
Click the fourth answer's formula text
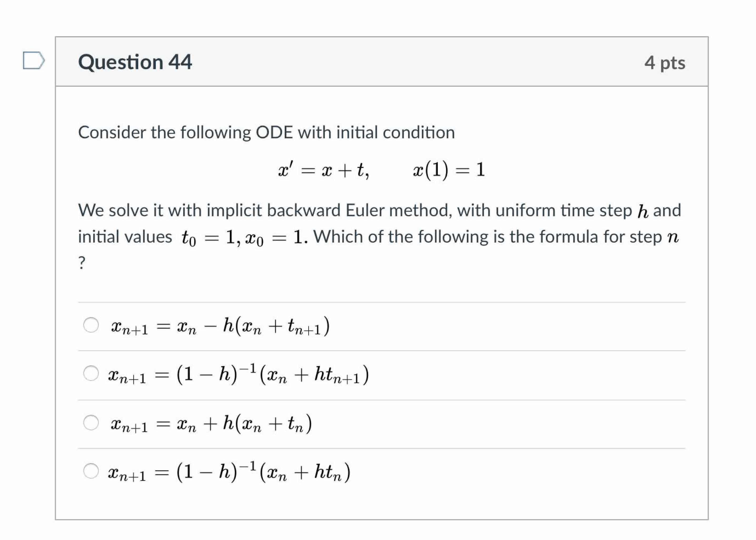(x=229, y=472)
